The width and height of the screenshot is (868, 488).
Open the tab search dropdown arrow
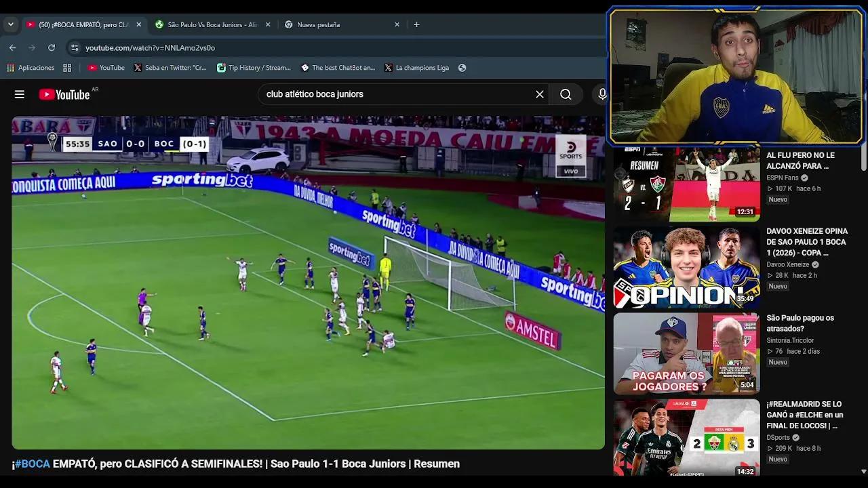[10, 24]
